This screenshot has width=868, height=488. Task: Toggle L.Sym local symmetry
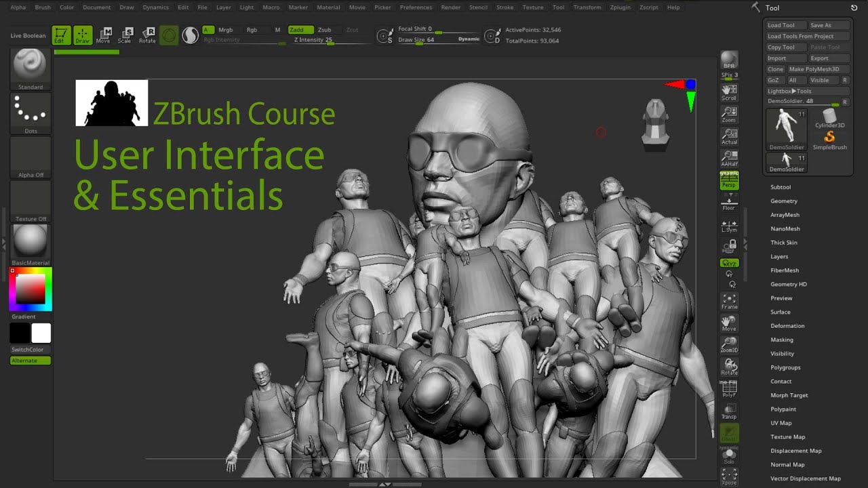point(729,226)
